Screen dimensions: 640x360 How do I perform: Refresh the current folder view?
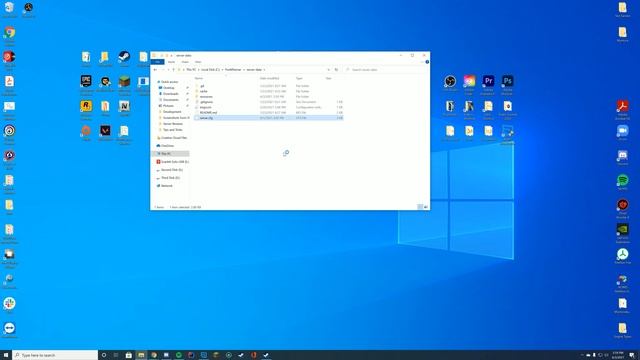point(336,70)
